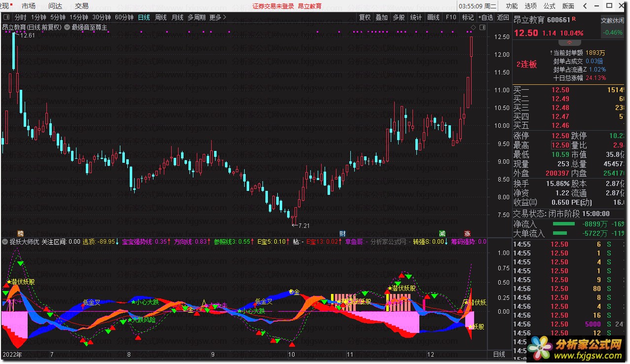The width and height of the screenshot is (630, 364).
Task: Click the 画线 drawing tools button
Action: click(433, 17)
